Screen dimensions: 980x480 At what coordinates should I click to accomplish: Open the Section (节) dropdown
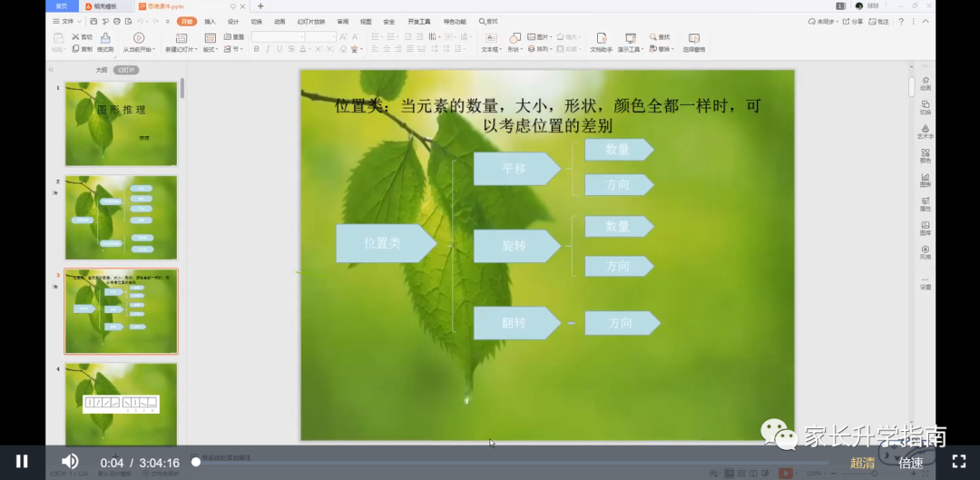232,49
